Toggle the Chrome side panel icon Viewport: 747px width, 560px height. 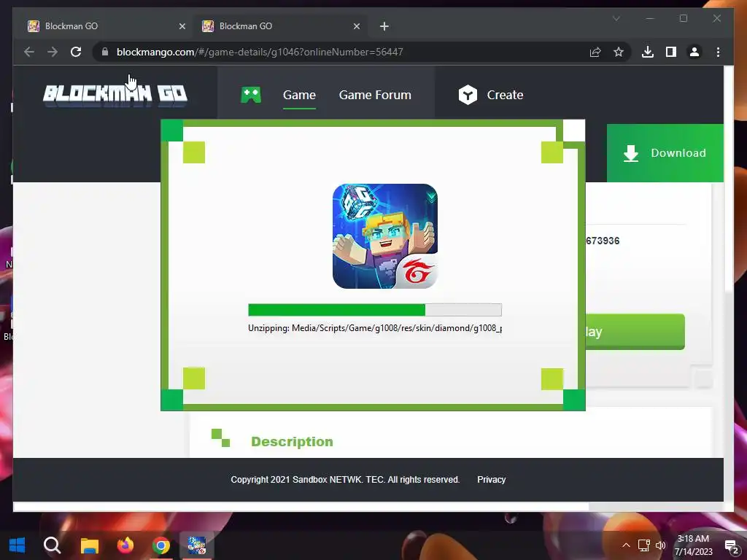(x=671, y=52)
